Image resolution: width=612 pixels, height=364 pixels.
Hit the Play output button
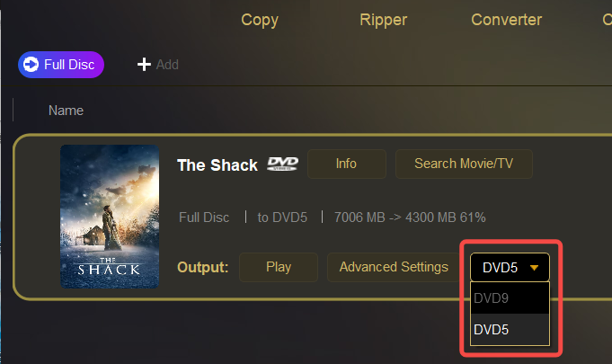[x=279, y=267]
